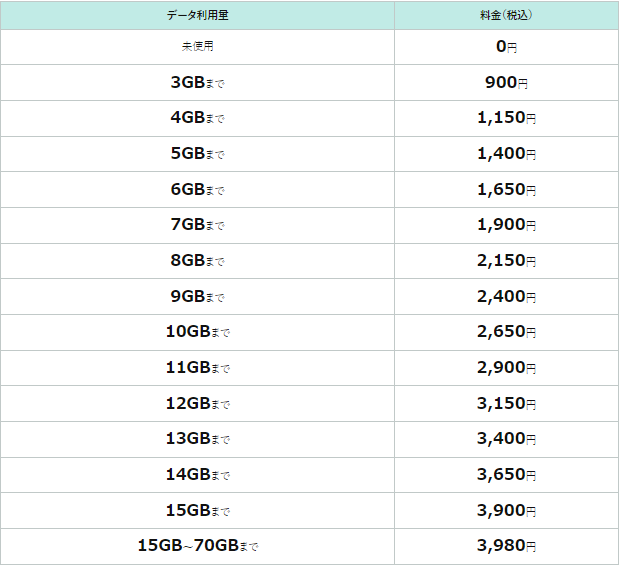Select the 6GBまで data cell
The image size is (622, 565).
(197, 190)
